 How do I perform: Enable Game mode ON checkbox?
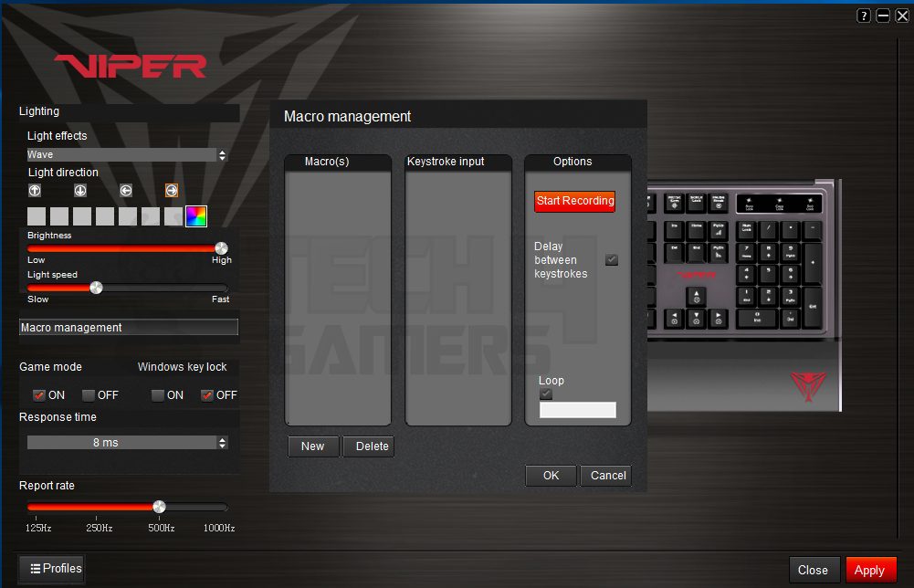click(39, 395)
